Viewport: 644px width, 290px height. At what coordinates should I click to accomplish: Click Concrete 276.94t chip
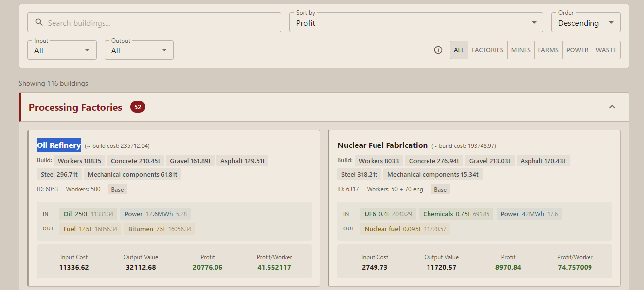pyautogui.click(x=434, y=161)
